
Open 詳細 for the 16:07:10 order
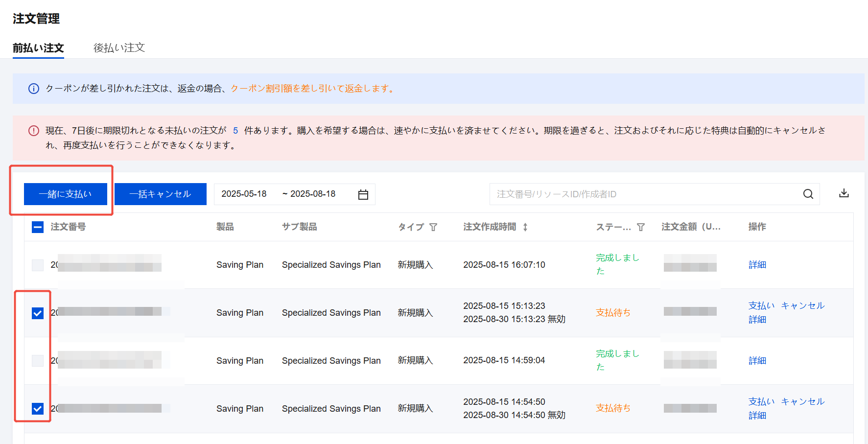pos(757,265)
